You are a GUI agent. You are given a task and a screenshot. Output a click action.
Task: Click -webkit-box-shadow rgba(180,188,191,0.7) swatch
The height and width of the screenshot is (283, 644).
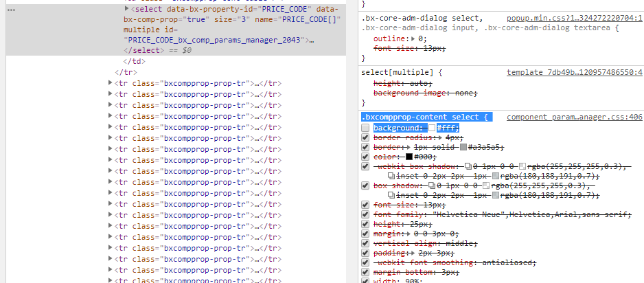click(x=495, y=176)
